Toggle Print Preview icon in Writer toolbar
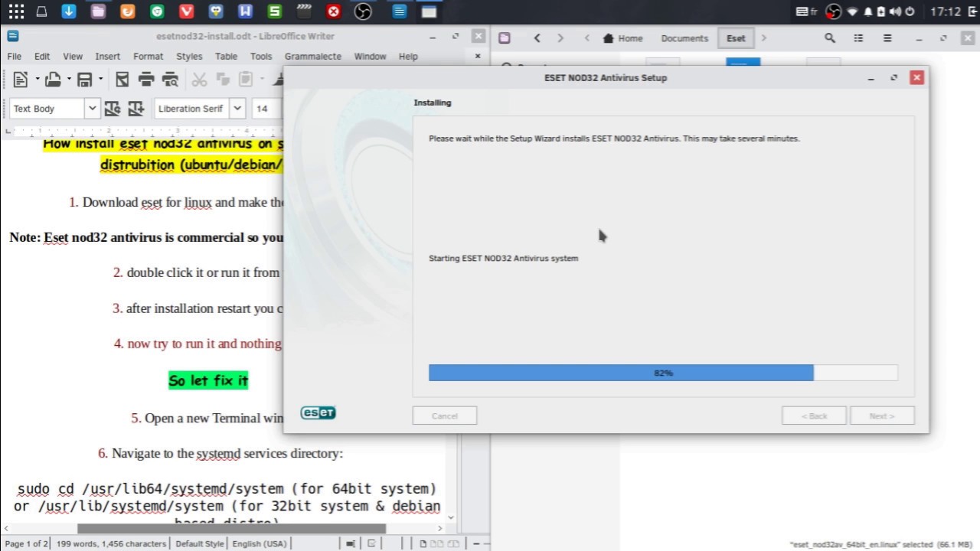The image size is (980, 551). pos(171,79)
